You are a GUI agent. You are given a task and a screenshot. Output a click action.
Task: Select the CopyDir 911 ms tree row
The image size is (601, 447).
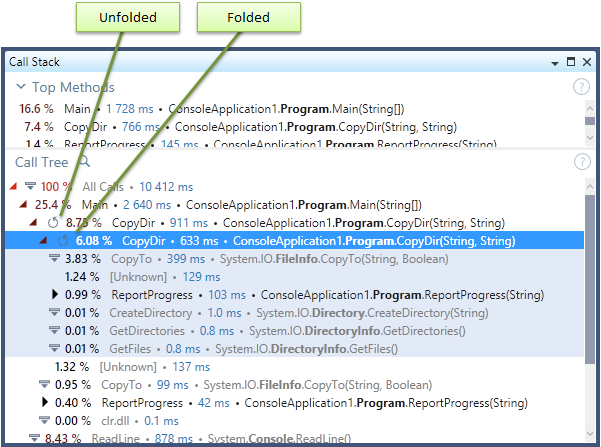pos(294,223)
